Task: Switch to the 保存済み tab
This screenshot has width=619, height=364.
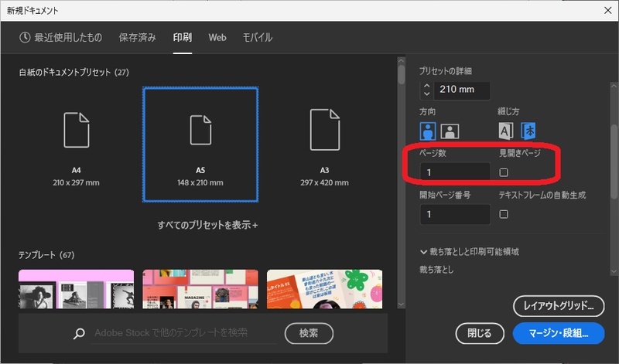Action: [x=138, y=37]
